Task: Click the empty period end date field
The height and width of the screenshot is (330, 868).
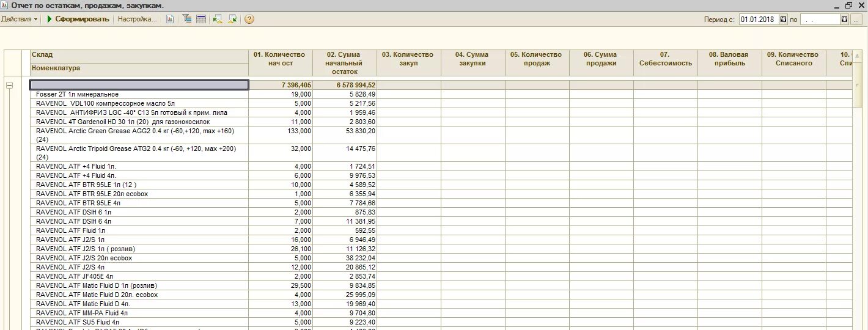Action: pyautogui.click(x=820, y=19)
